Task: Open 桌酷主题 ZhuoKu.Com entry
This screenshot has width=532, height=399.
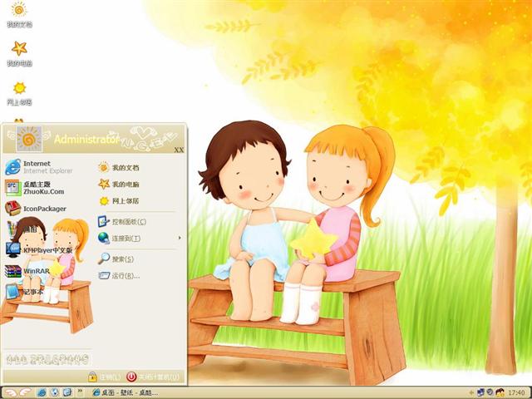Action: point(35,188)
